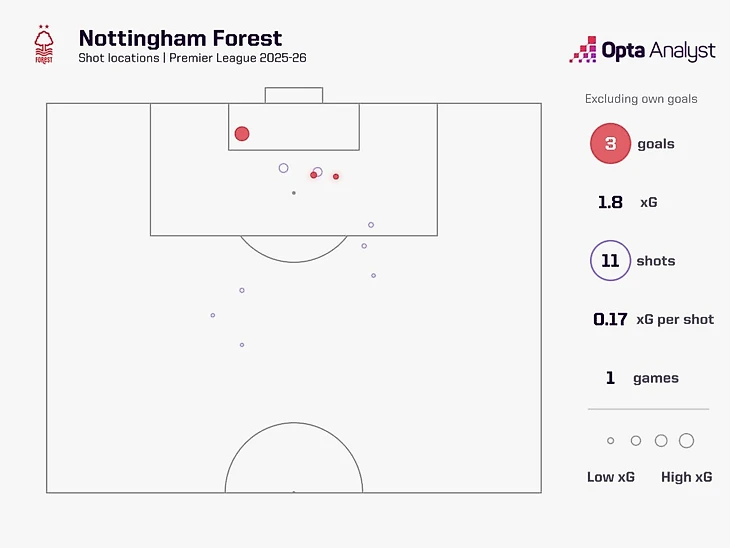This screenshot has height=548, width=730.
Task: Click the Nottingham Forest title text
Action: pyautogui.click(x=180, y=38)
